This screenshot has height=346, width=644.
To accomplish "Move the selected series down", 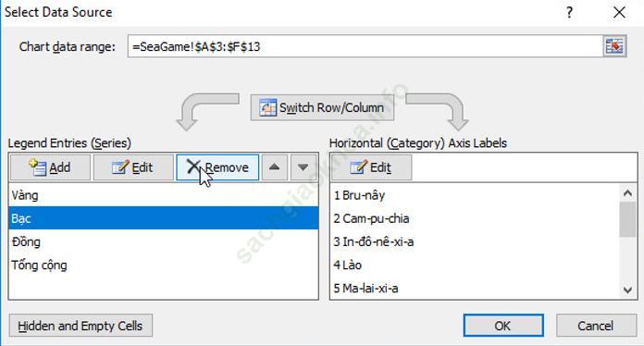I will click(303, 167).
